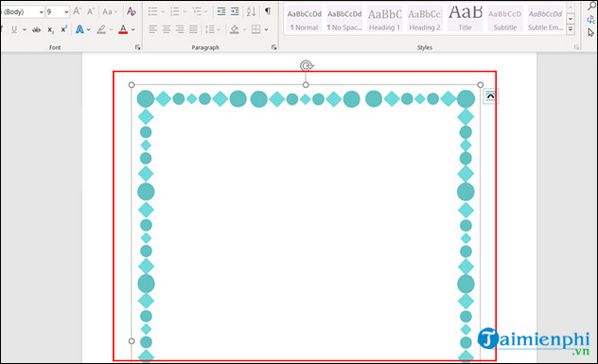Open Layout Options beside the picture
The height and width of the screenshot is (364, 598).
[x=490, y=96]
